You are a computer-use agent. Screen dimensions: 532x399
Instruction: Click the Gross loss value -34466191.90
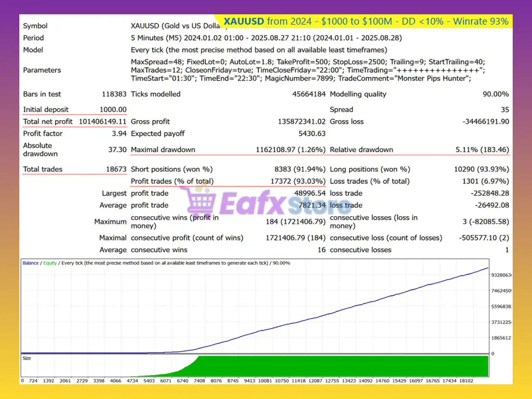click(485, 122)
